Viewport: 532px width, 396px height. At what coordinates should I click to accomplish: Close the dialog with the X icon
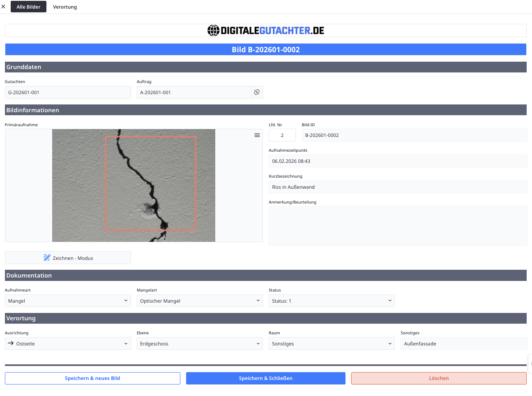(x=3, y=7)
